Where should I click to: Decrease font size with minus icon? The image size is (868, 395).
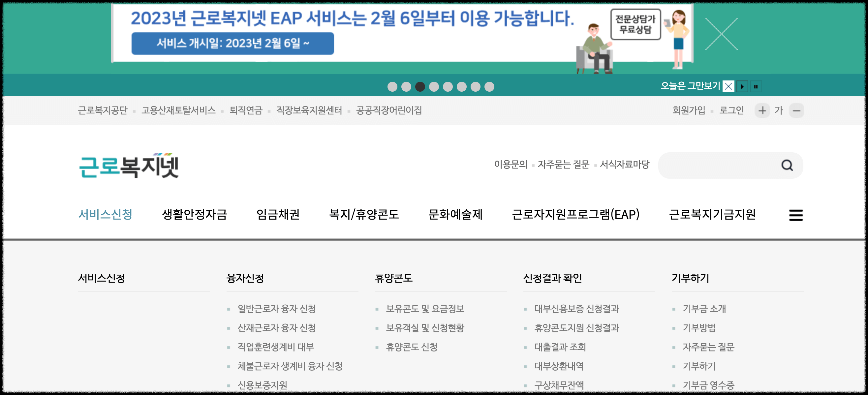[796, 110]
